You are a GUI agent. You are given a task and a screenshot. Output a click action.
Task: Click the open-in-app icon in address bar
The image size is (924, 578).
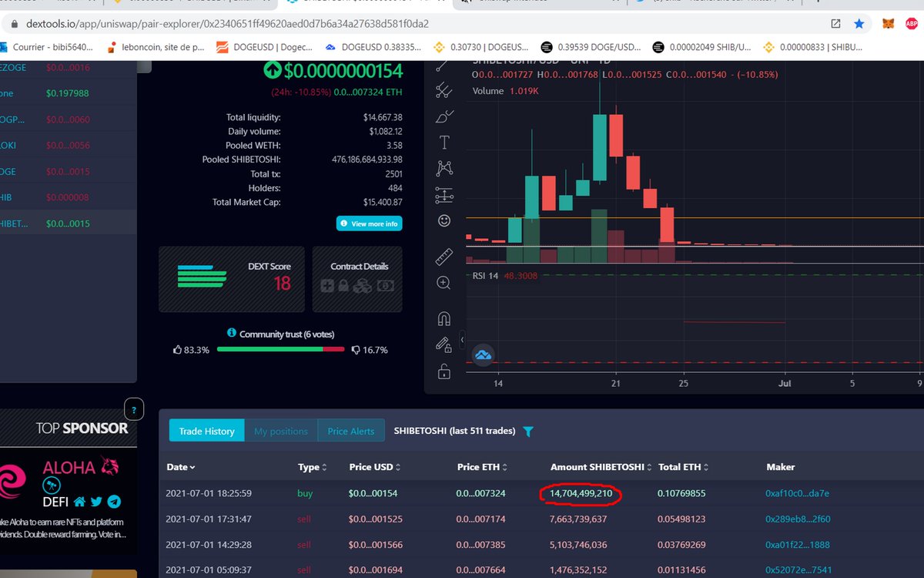coord(835,24)
